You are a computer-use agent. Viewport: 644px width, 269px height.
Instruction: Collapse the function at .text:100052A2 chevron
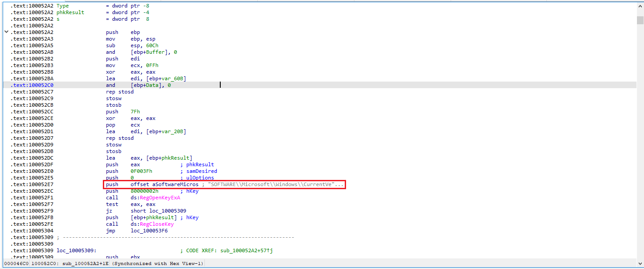[6, 32]
